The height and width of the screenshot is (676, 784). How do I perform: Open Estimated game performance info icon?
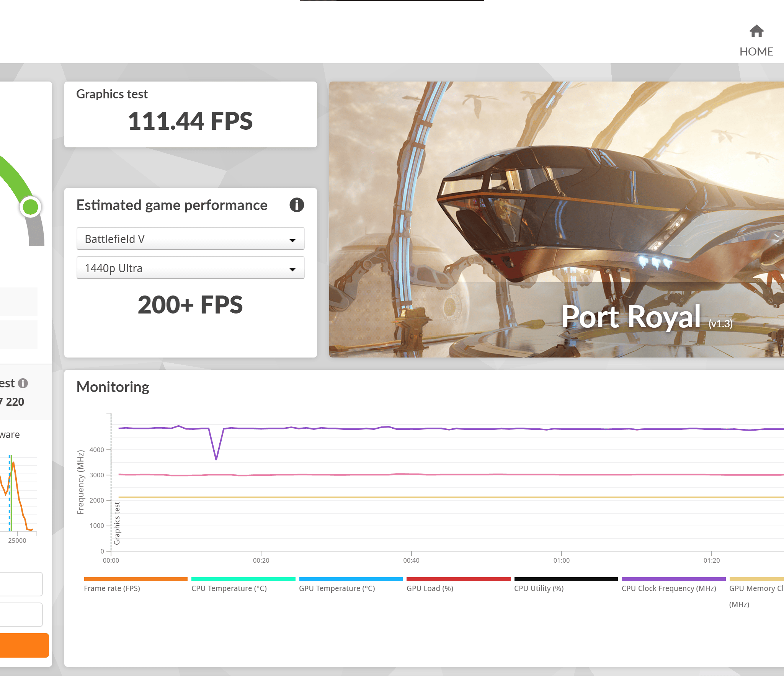click(297, 205)
